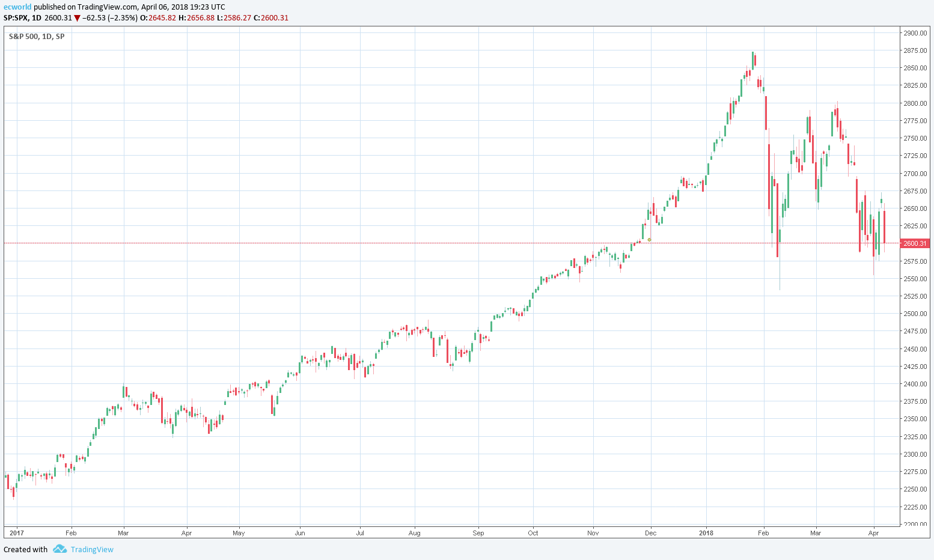Click the 2225.00 price axis label
This screenshot has width=934, height=560.
click(915, 507)
